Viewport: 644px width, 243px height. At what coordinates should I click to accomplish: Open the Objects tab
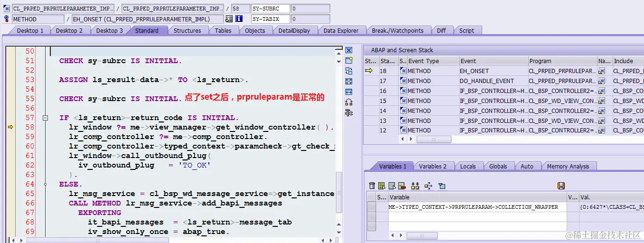point(255,30)
